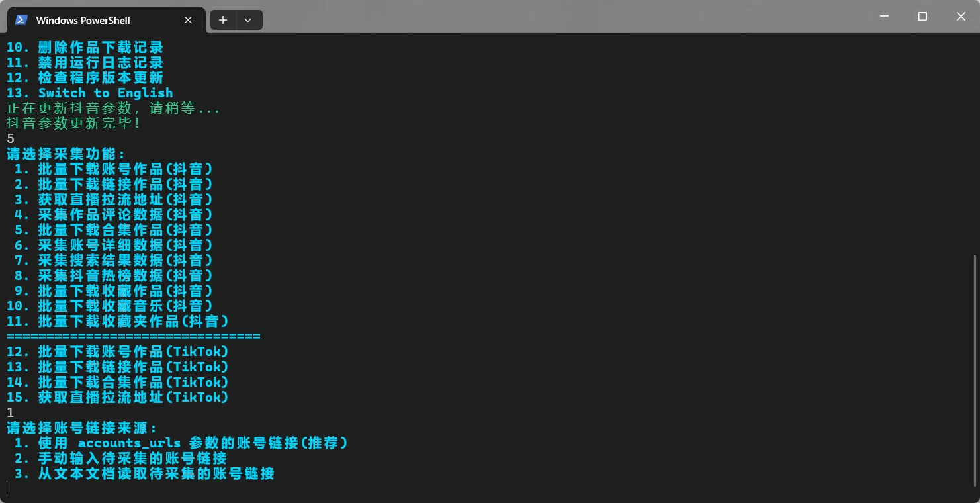Click option '3. 获取直播拉流地址(抖音)'
The width and height of the screenshot is (980, 503).
113,200
